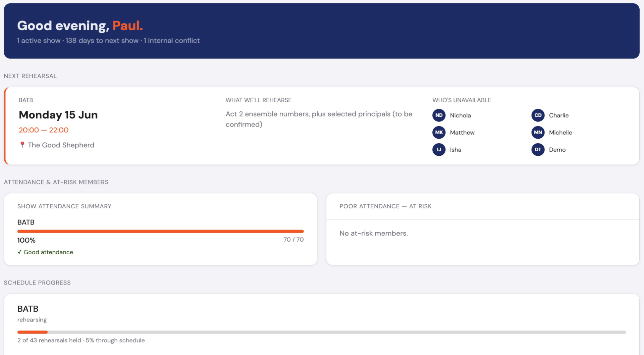Click the DT avatar for Demo

point(538,149)
